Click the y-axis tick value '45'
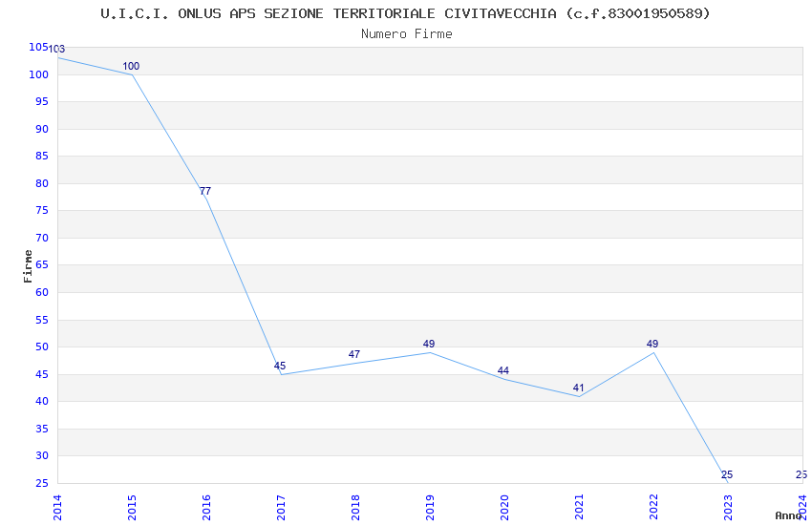 pos(42,374)
